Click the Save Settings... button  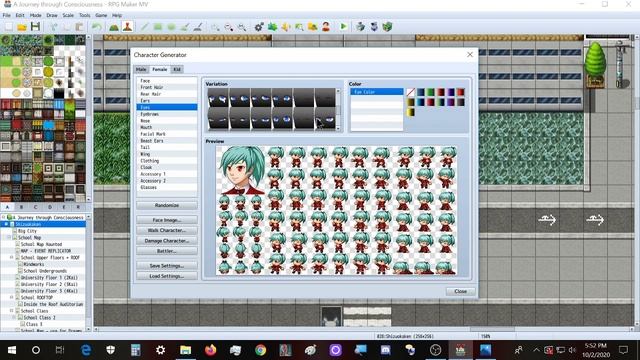[x=167, y=266]
